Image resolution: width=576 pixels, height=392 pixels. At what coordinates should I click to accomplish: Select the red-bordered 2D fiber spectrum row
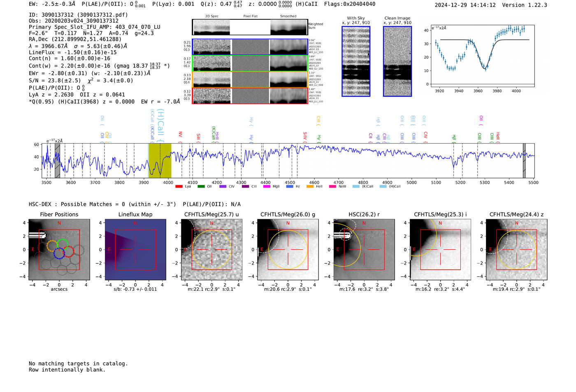pyautogui.click(x=250, y=96)
